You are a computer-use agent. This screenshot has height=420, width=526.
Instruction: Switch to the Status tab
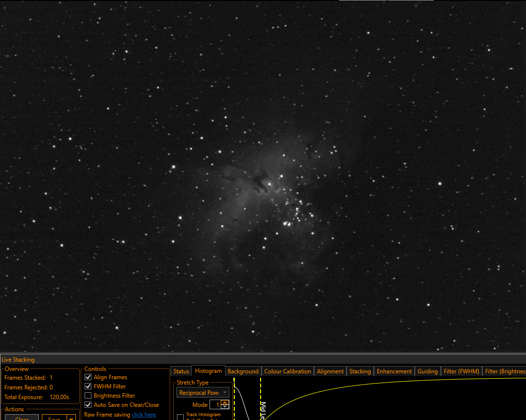(x=181, y=371)
